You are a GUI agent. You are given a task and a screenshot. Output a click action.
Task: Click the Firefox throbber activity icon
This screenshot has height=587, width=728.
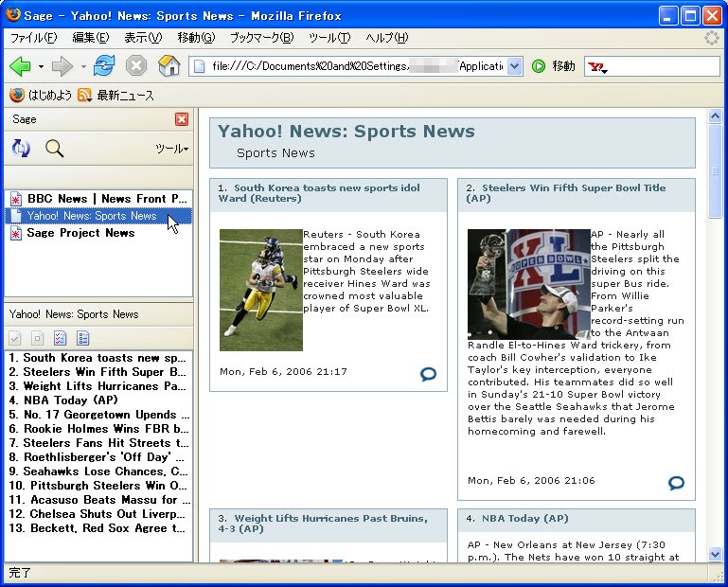point(711,38)
